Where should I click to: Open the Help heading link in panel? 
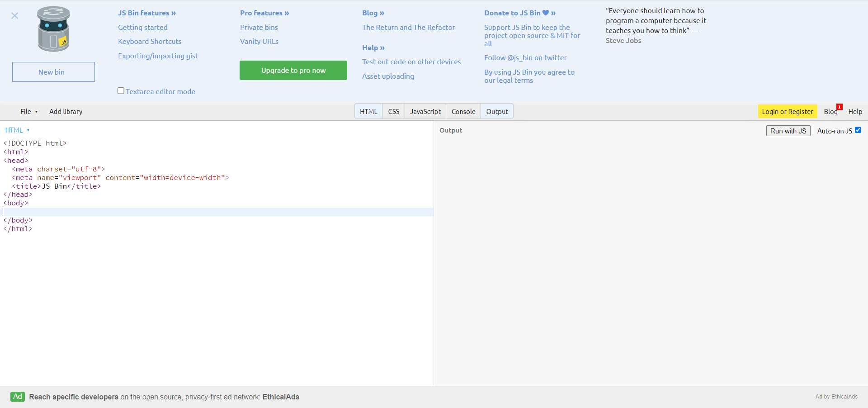[373, 48]
